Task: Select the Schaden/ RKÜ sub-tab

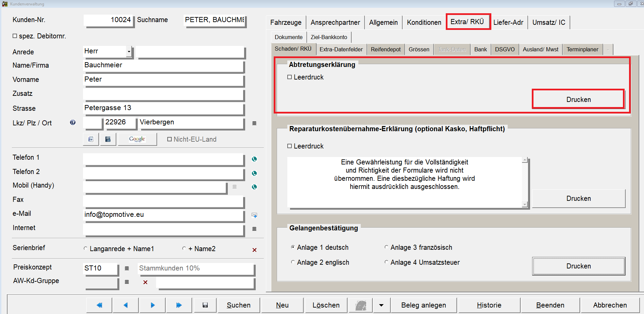Action: click(x=293, y=49)
